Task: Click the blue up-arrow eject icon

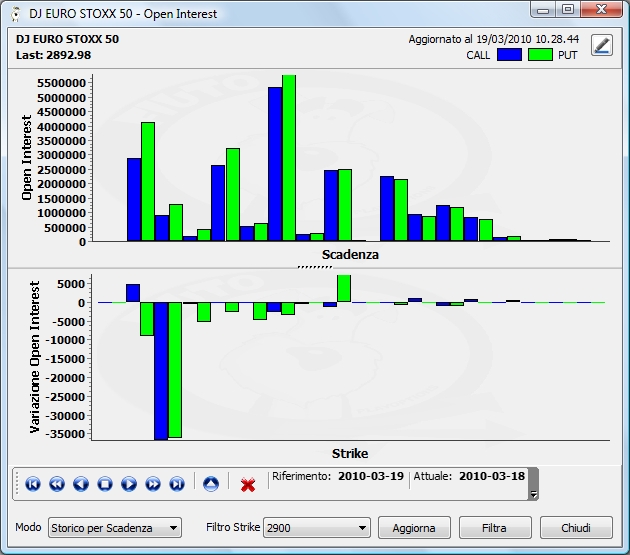Action: point(211,484)
